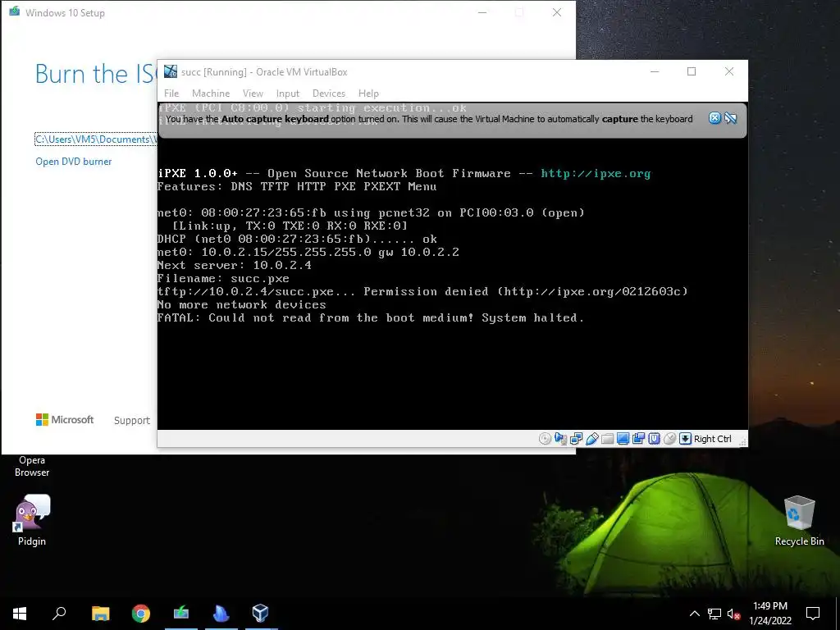Click the recording status icon with overlapping screens
Viewport: 840px width, 630px height.
coord(638,439)
